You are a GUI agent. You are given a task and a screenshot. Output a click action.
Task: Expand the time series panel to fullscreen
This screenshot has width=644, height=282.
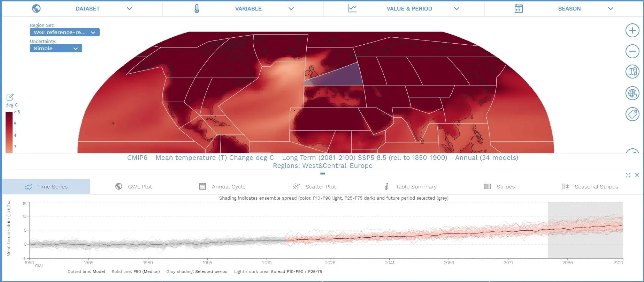click(x=628, y=175)
